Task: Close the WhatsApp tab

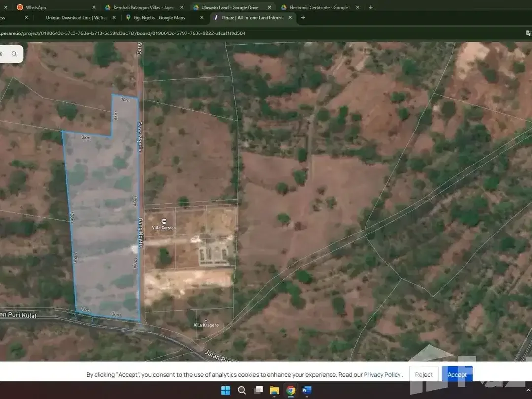Action: tap(94, 7)
